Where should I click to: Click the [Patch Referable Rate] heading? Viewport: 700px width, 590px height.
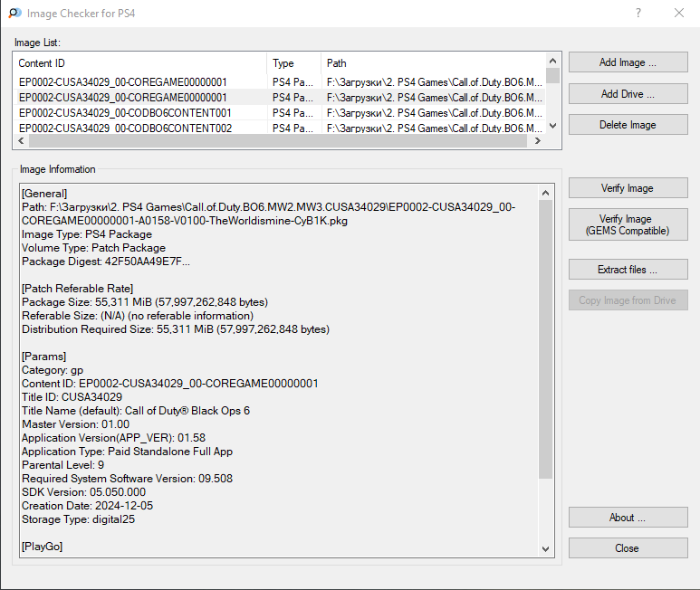click(x=77, y=289)
